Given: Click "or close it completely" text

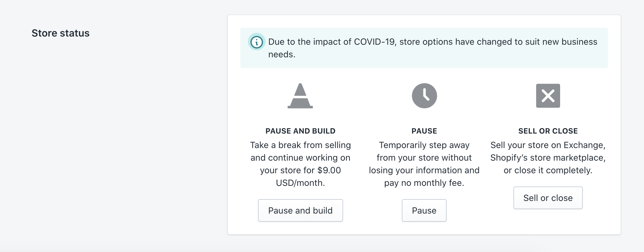Looking at the screenshot, I should click(x=548, y=170).
